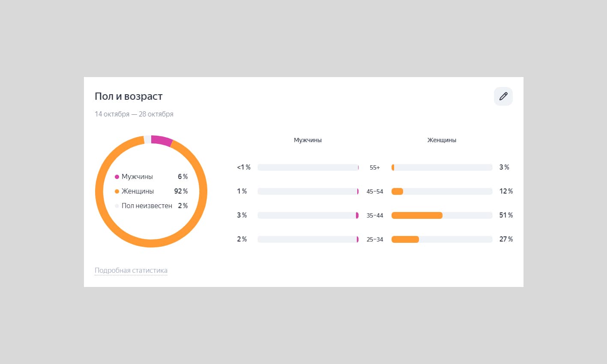The height and width of the screenshot is (364, 607).
Task: Open the Подробная статистика link
Action: click(x=131, y=270)
